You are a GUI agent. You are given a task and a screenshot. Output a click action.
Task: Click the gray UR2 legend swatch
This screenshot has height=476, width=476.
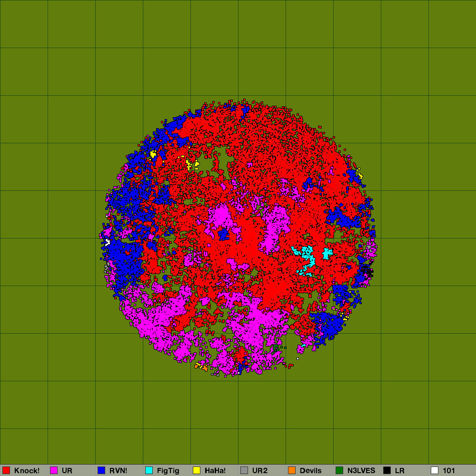coord(244,470)
